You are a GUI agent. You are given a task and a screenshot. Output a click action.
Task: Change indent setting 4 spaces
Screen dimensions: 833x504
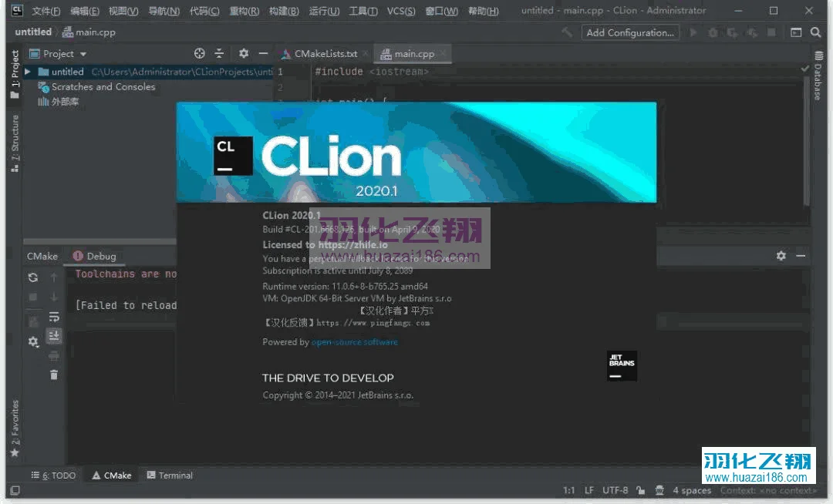click(x=692, y=490)
